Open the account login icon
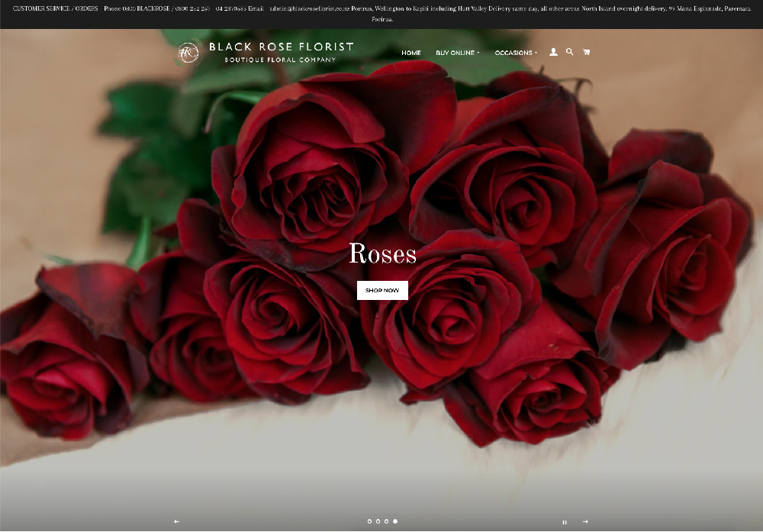The width and height of the screenshot is (763, 532). (x=554, y=53)
